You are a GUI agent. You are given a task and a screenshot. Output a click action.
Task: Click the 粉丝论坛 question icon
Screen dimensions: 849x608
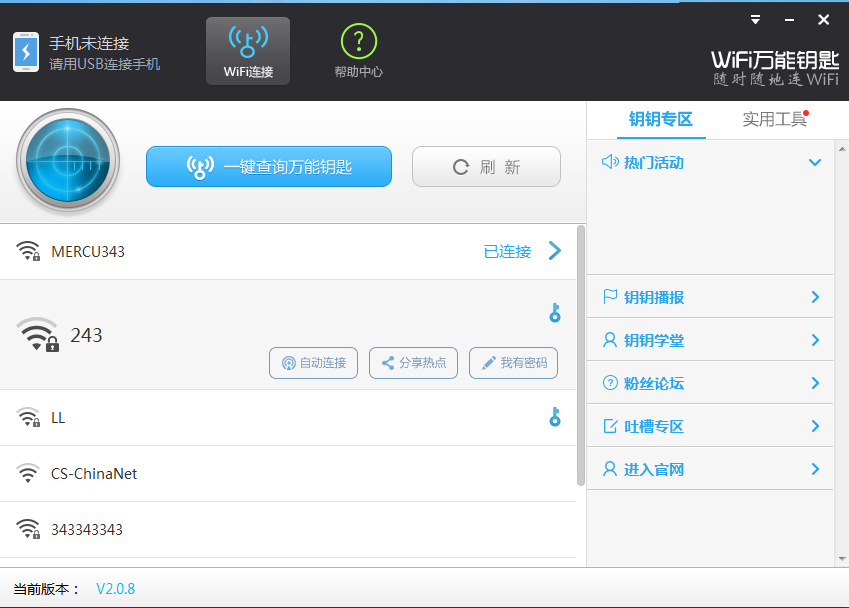[x=610, y=383]
